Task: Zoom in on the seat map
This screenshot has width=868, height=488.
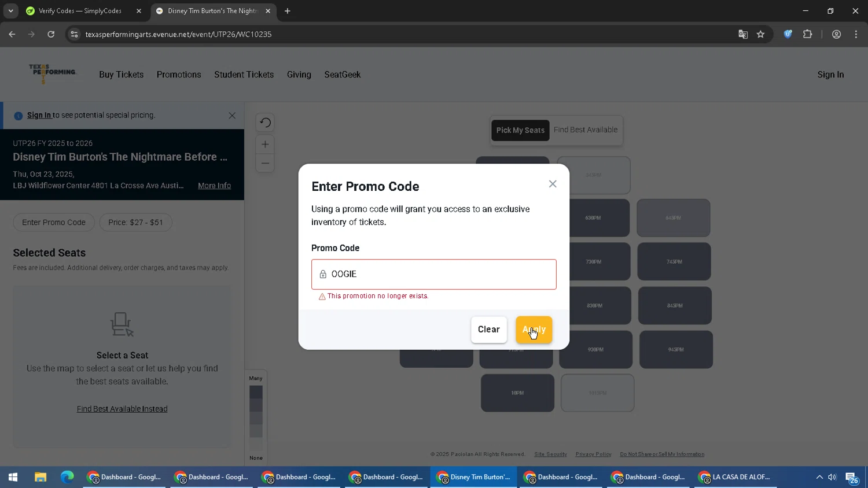Action: pos(265,145)
